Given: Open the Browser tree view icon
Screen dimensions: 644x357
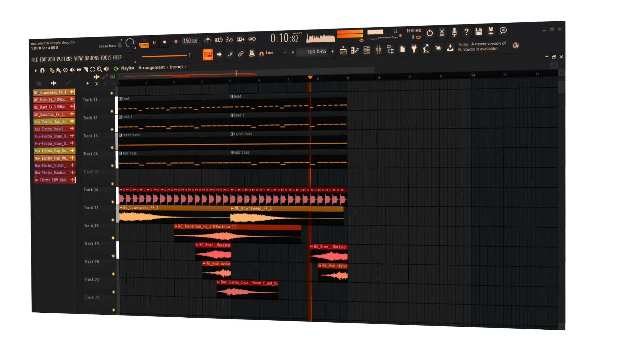Looking at the screenshot, I should point(390,49).
